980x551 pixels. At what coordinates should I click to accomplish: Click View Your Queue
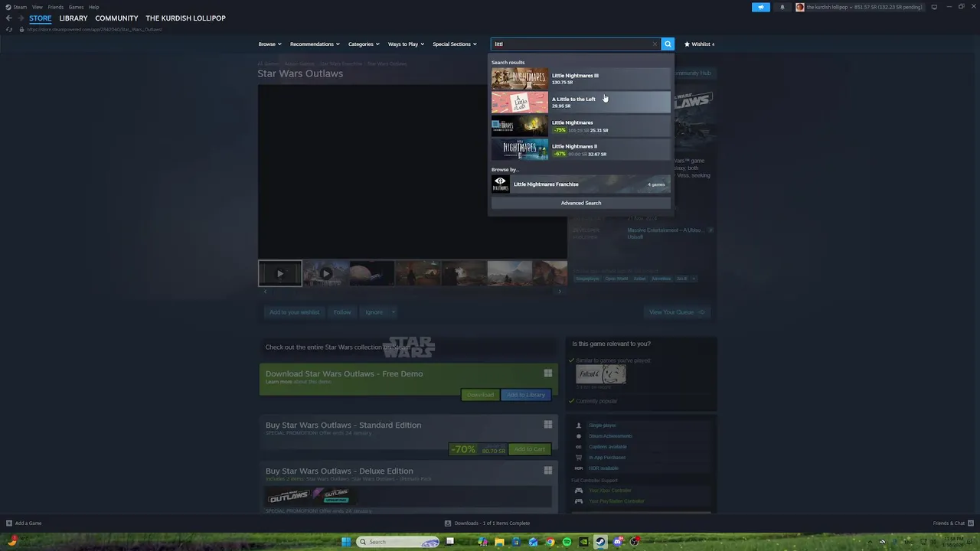click(x=677, y=312)
